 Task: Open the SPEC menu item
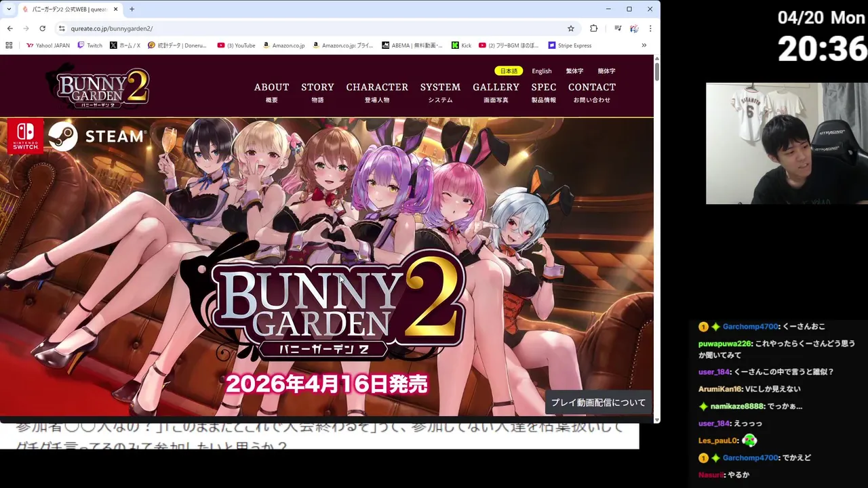coord(544,92)
